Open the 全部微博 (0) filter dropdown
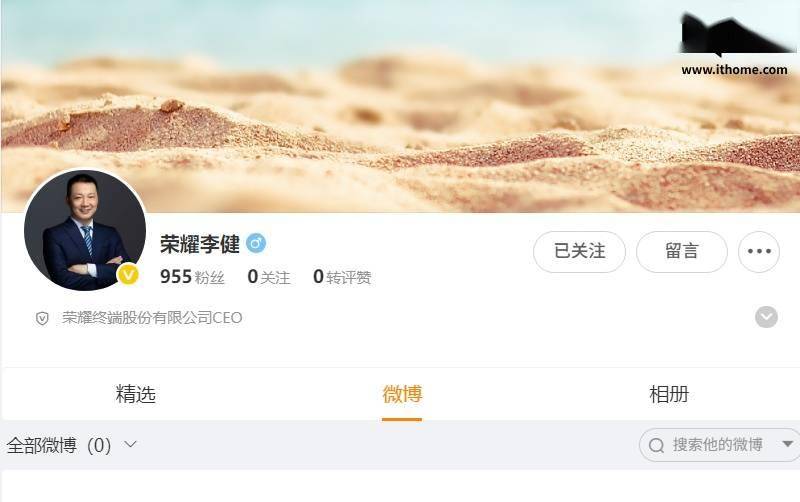This screenshot has width=800, height=502. (71, 445)
